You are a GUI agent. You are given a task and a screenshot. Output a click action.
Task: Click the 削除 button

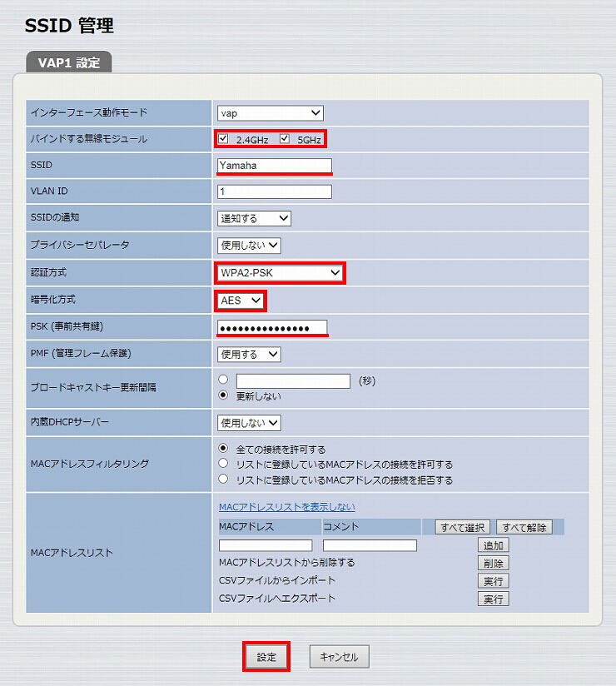pyautogui.click(x=493, y=564)
